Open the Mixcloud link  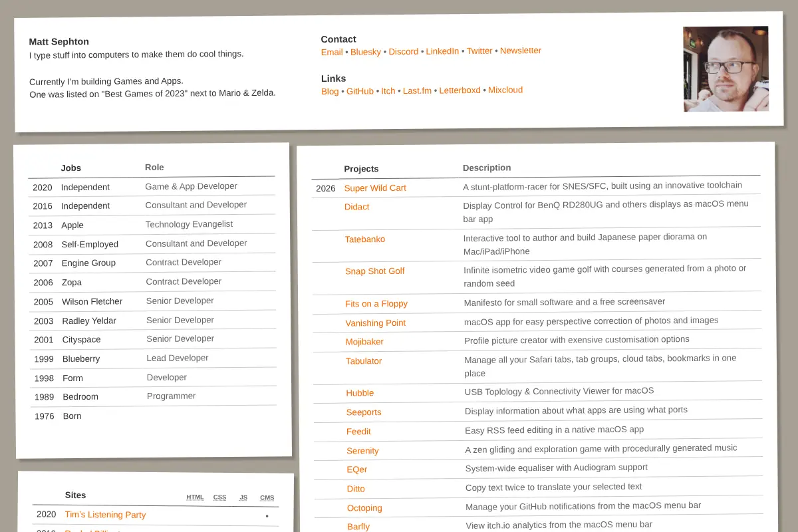click(x=505, y=90)
